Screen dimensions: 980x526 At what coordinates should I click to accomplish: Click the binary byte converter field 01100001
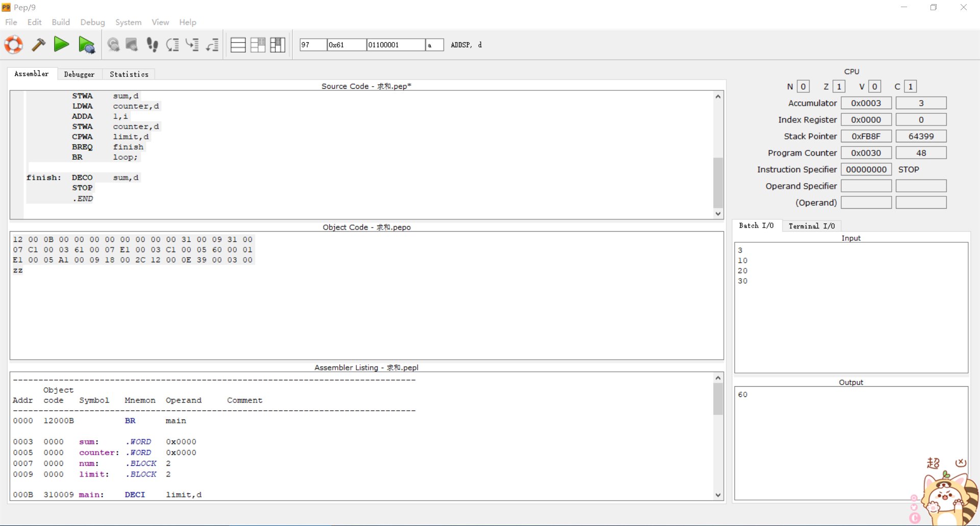click(x=396, y=45)
